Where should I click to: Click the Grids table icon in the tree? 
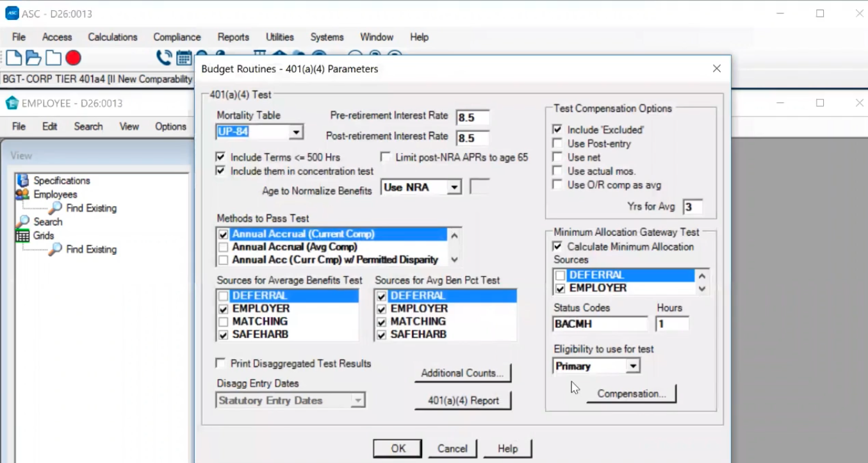(22, 236)
